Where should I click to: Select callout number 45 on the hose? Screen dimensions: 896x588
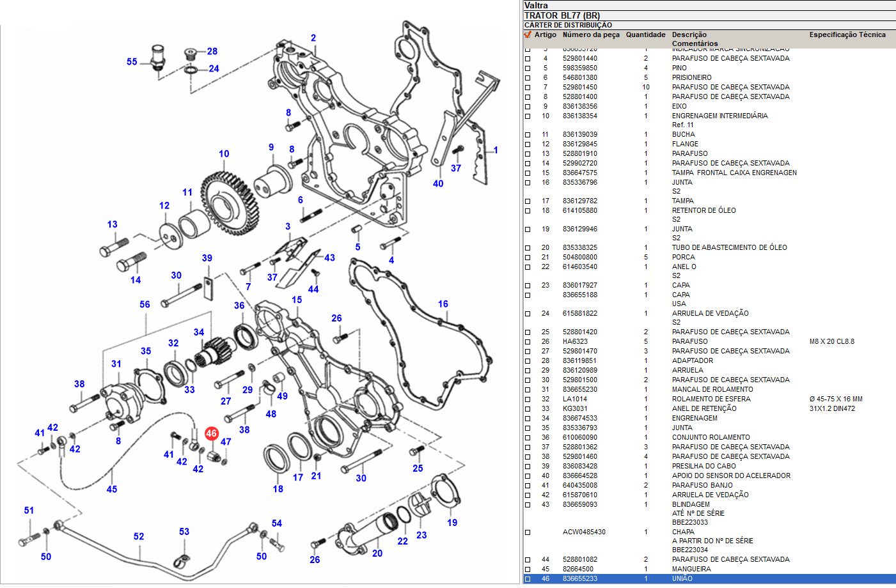coord(112,489)
